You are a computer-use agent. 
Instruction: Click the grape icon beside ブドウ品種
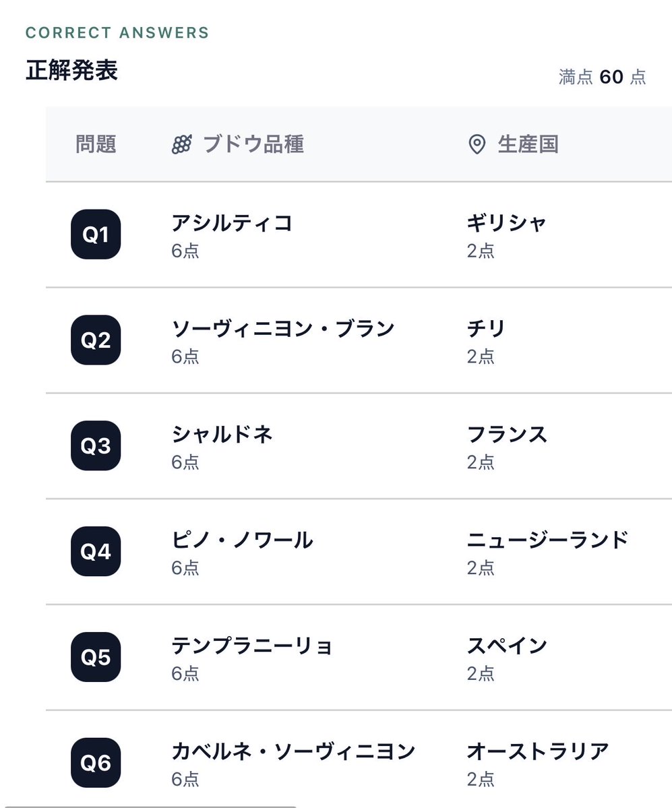tap(181, 144)
